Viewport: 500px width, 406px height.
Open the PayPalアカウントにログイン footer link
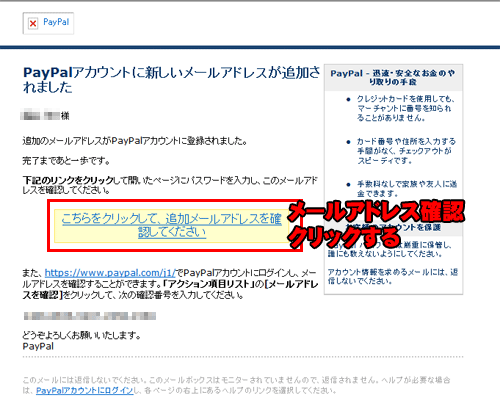pos(85,390)
